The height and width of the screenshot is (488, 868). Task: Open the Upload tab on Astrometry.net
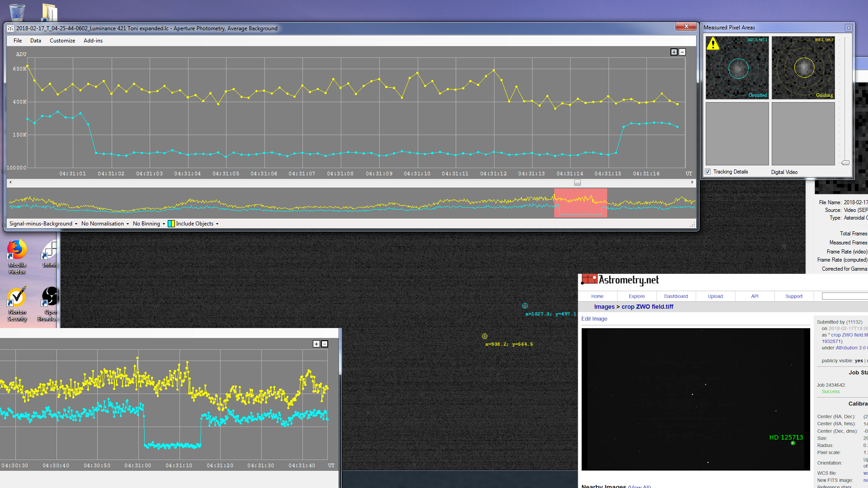[x=715, y=296]
